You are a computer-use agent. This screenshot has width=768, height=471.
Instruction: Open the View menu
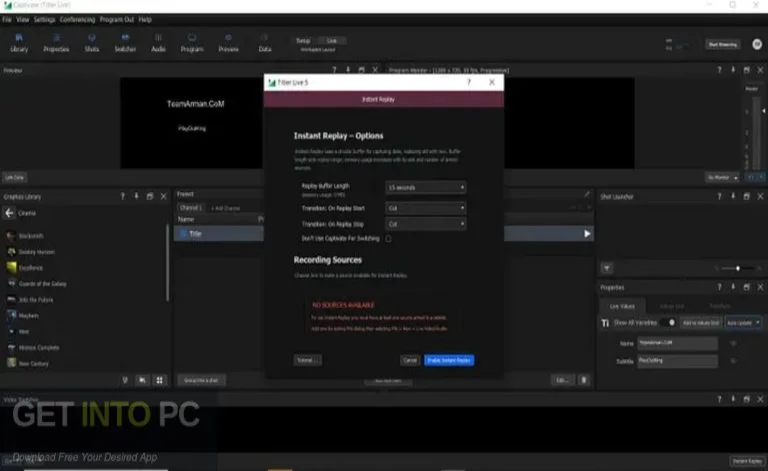tap(23, 20)
